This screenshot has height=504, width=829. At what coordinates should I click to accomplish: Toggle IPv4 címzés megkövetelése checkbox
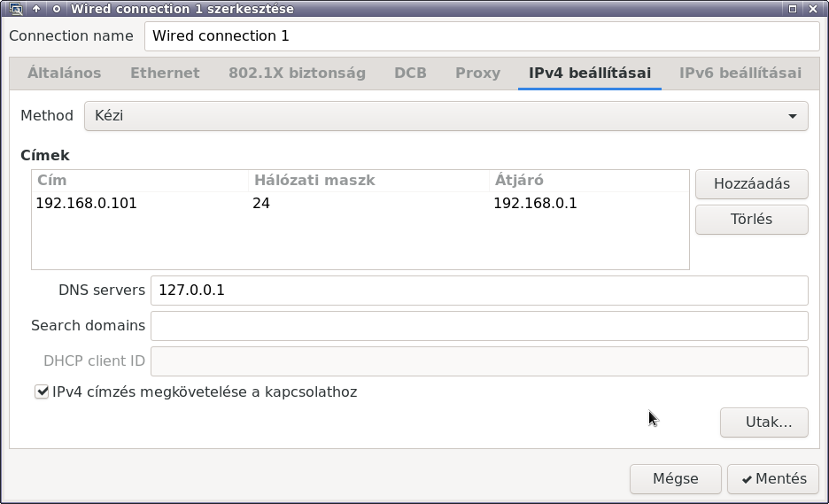(42, 392)
